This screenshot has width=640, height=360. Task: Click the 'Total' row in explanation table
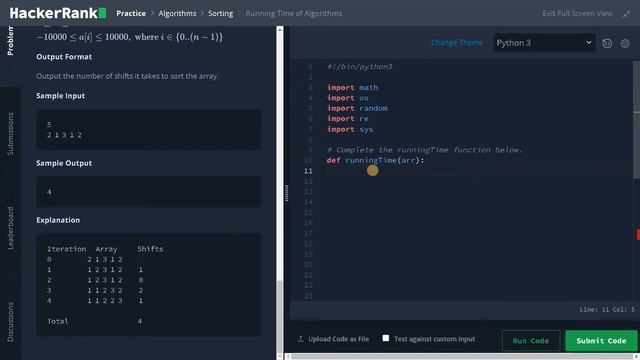[95, 321]
